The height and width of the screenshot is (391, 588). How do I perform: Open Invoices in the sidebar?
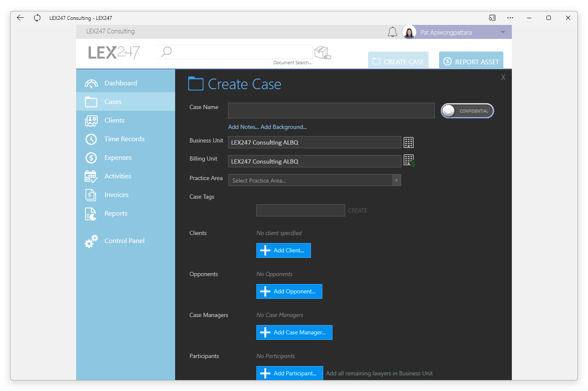coord(126,195)
